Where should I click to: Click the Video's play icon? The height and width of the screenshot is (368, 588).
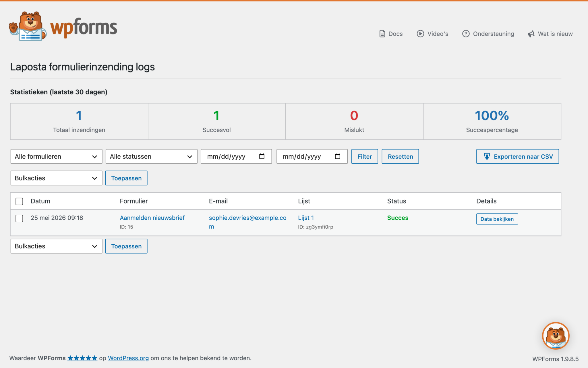click(420, 34)
